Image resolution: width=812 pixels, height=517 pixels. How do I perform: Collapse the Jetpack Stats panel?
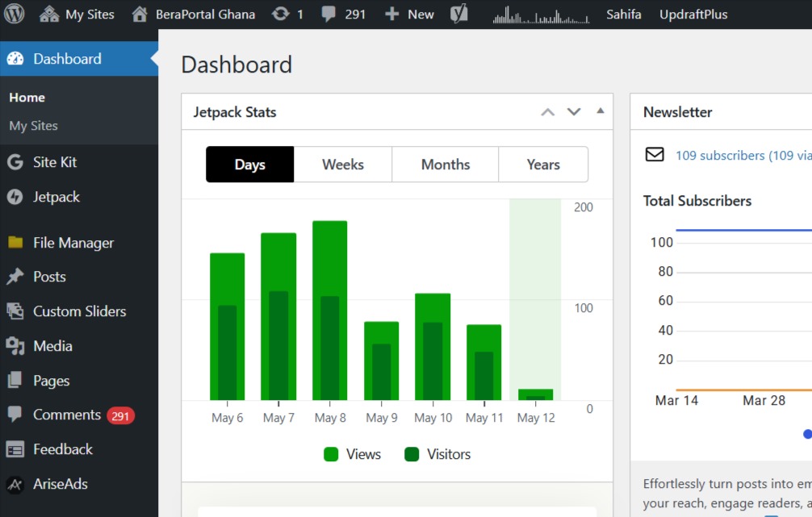tap(600, 111)
